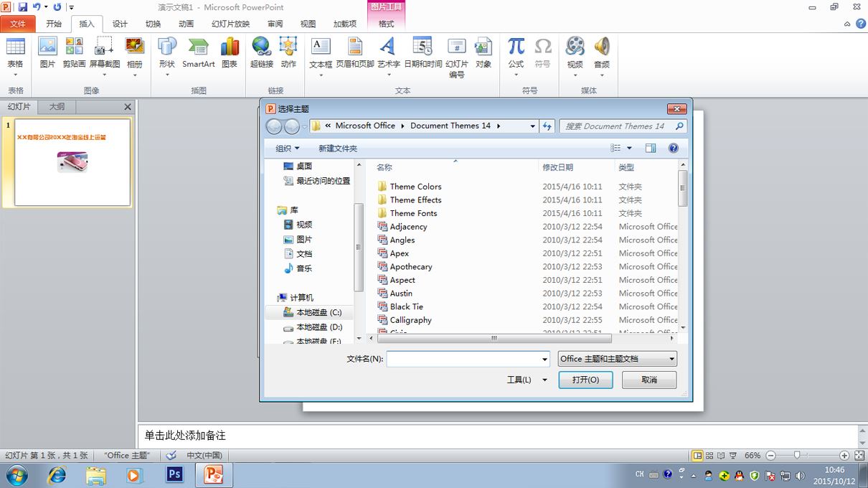Click the Fit slide to window icon
Image resolution: width=868 pixels, height=488 pixels.
point(859,456)
